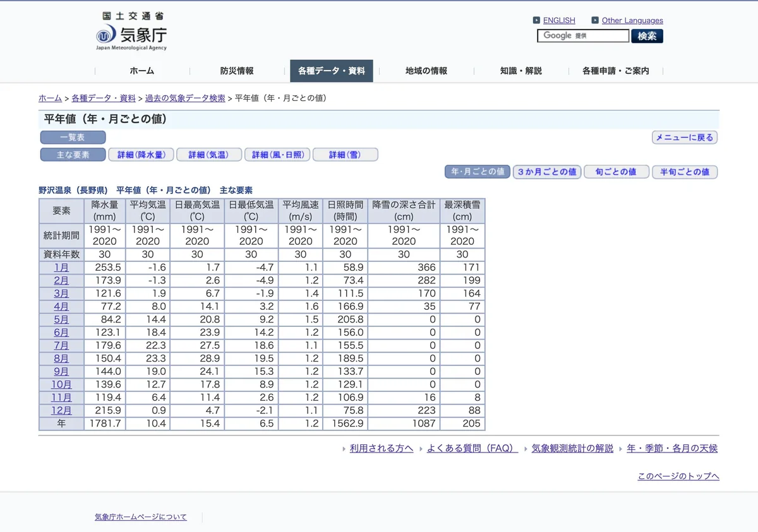The width and height of the screenshot is (758, 532).
Task: Click the ホーム breadcrumb link
Action: tap(51, 98)
